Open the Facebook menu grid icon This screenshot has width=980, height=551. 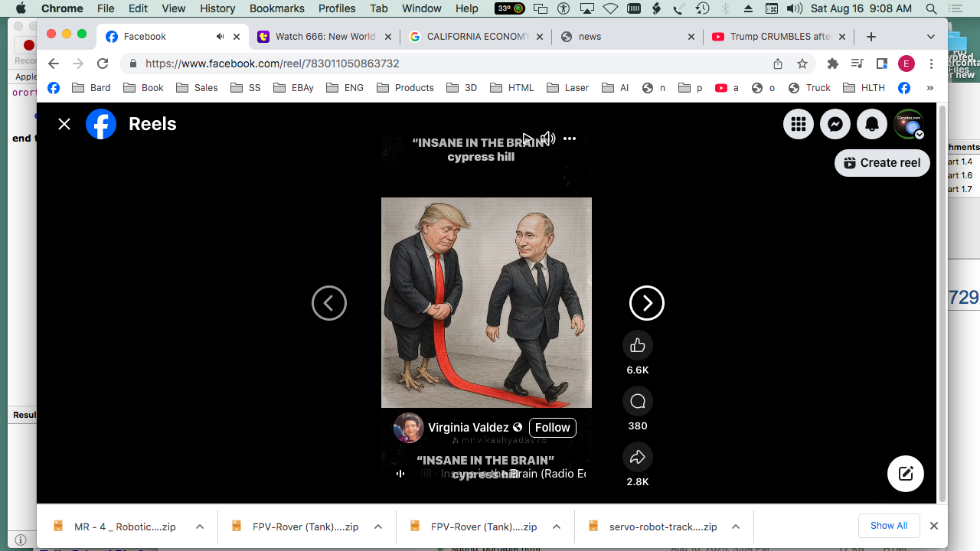point(798,124)
